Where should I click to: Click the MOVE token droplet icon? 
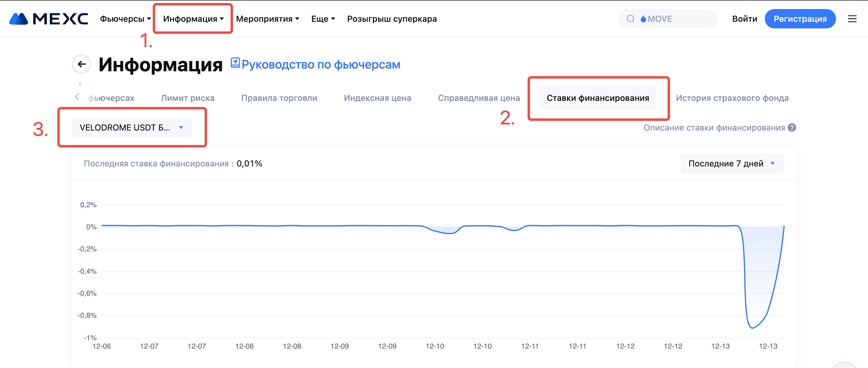pyautogui.click(x=643, y=19)
